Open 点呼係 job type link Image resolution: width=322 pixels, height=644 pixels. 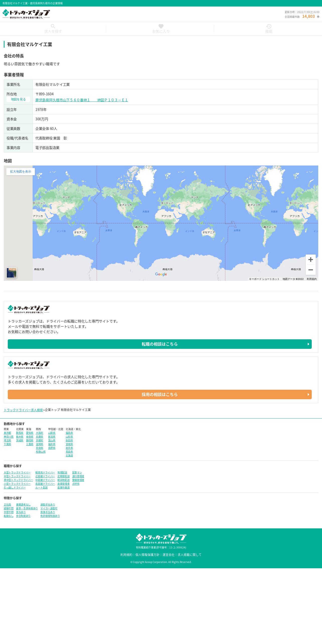(x=76, y=484)
